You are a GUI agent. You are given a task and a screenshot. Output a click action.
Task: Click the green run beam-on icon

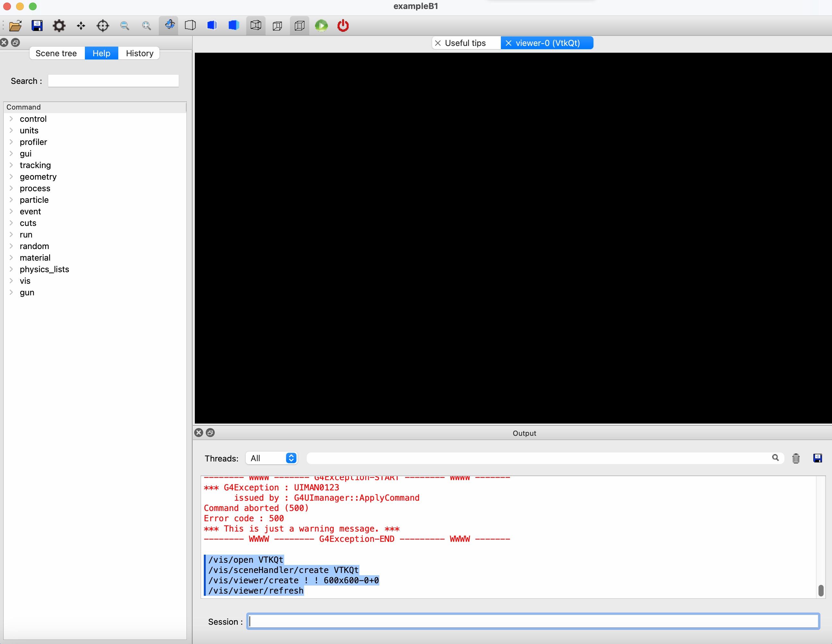tap(321, 26)
